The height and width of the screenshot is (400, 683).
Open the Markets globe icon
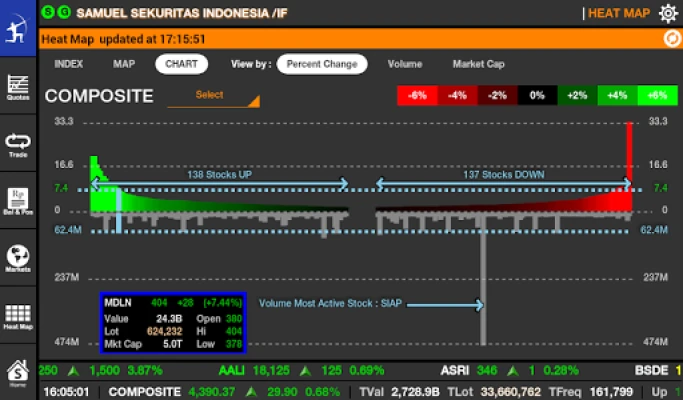tap(17, 258)
